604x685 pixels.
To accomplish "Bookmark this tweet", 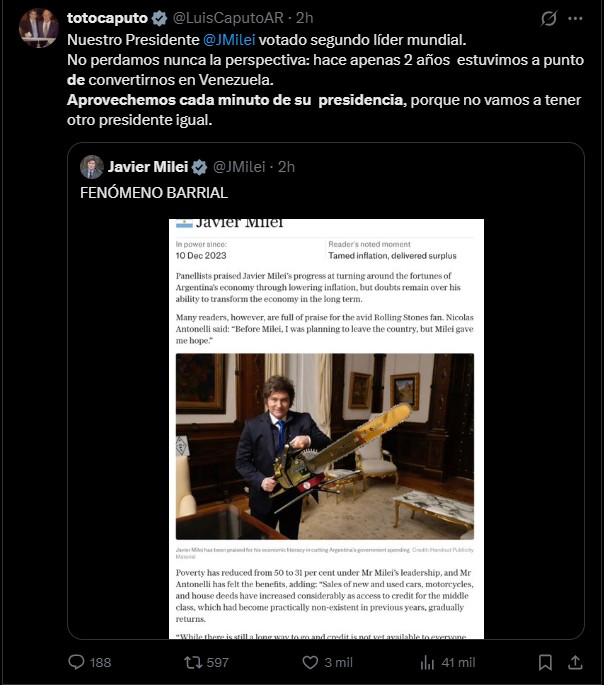I will point(545,662).
